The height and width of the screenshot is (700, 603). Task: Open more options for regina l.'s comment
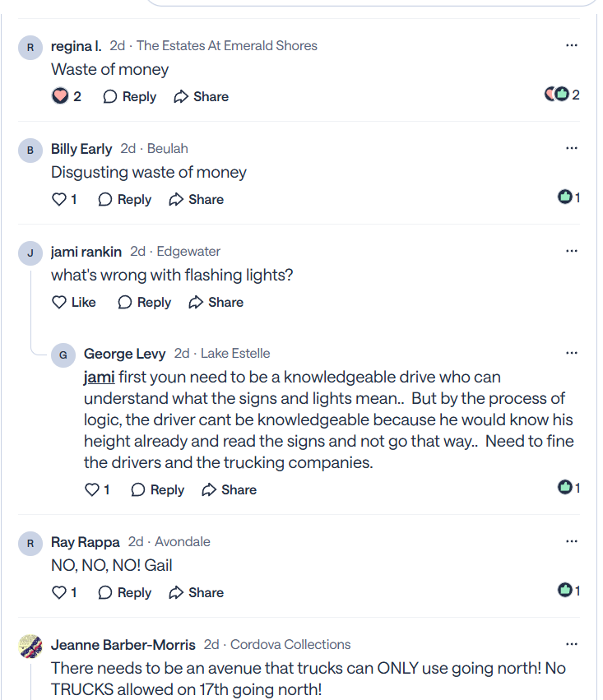click(x=572, y=45)
